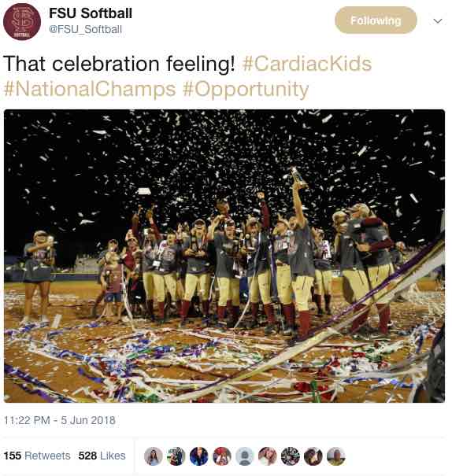Image resolution: width=452 pixels, height=476 pixels.
Task: Open the #NationalChamps hashtag
Action: (90, 90)
